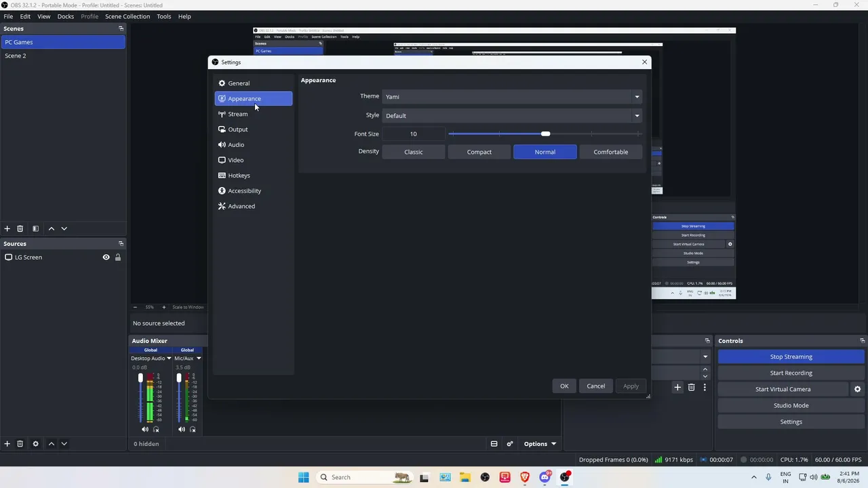Click Start Virtual Camera button

pos(783,389)
